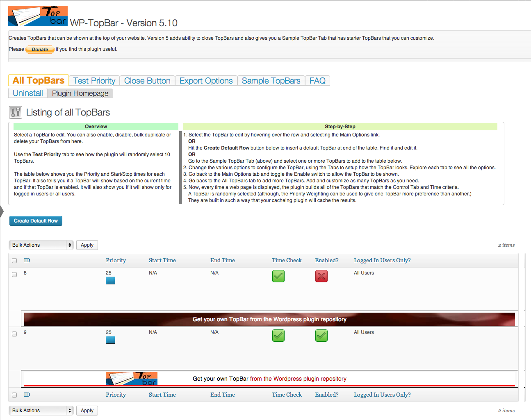Click the ID value 8 in the table
This screenshot has height=420, width=531.
(x=25, y=273)
